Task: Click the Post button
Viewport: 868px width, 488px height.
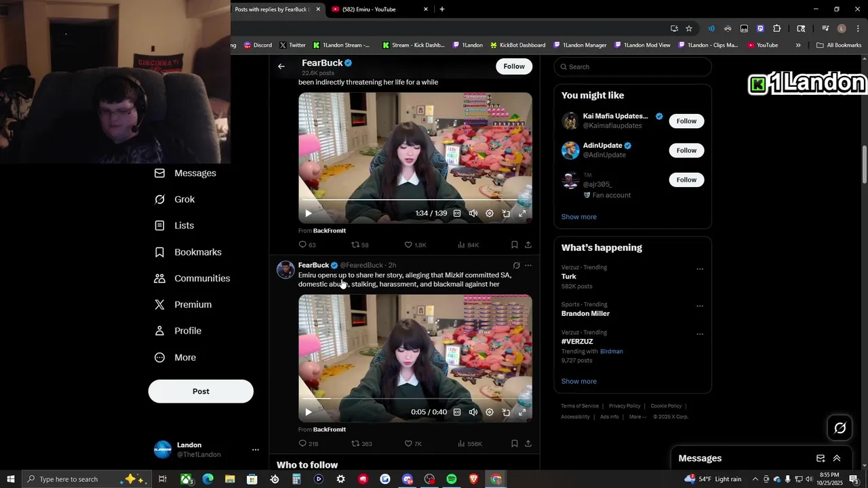Action: click(x=201, y=391)
